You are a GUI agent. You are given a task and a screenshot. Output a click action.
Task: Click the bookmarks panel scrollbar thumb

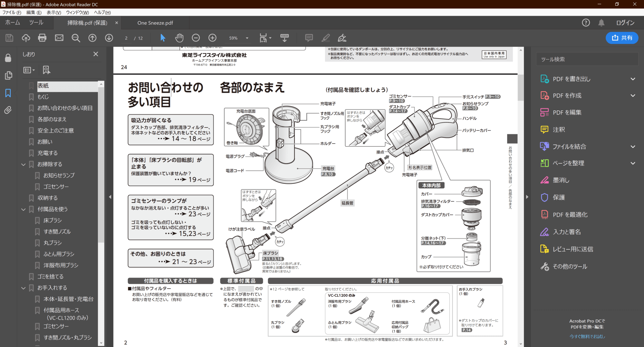click(101, 164)
